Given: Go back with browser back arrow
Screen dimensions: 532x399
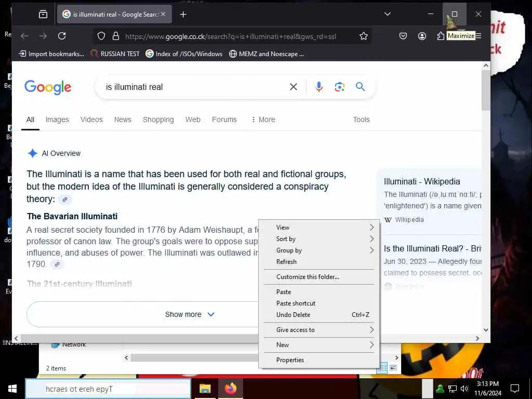Looking at the screenshot, I should pos(24,36).
